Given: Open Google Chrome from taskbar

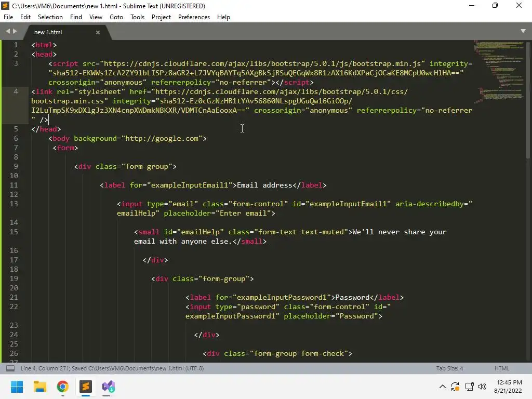Looking at the screenshot, I should [63, 387].
